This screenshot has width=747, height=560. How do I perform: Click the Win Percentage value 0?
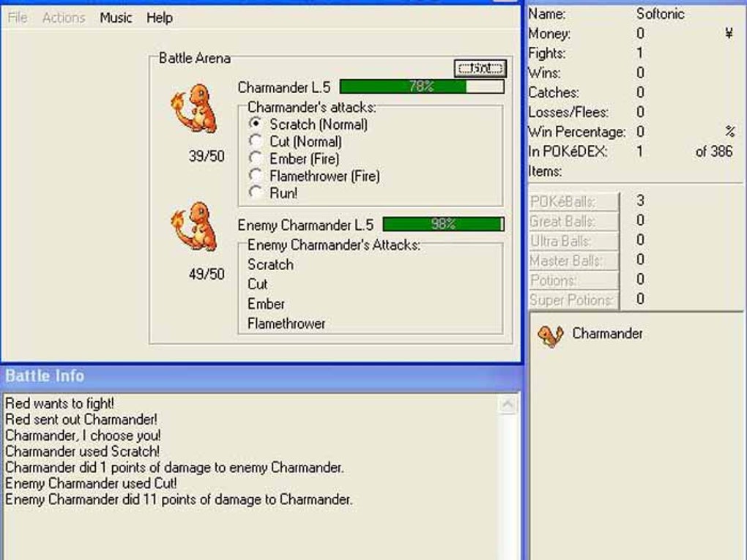[640, 132]
